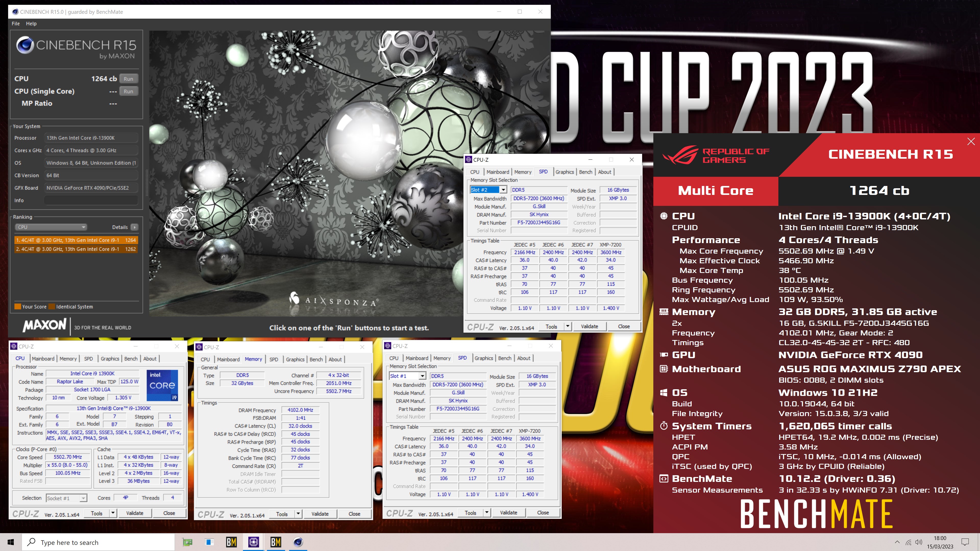980x551 pixels.
Task: Click the GPU icon in BenchMate panel
Action: pos(664,355)
